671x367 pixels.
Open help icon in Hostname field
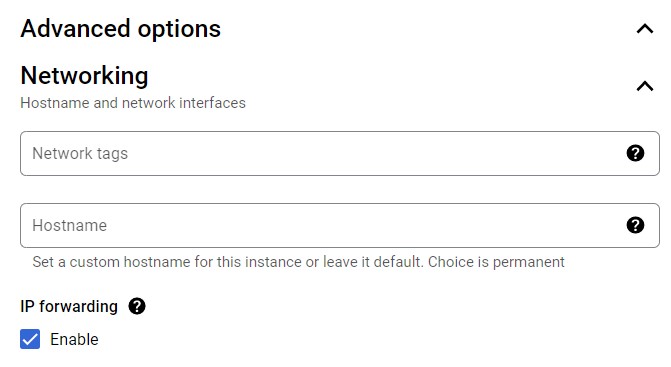point(635,225)
